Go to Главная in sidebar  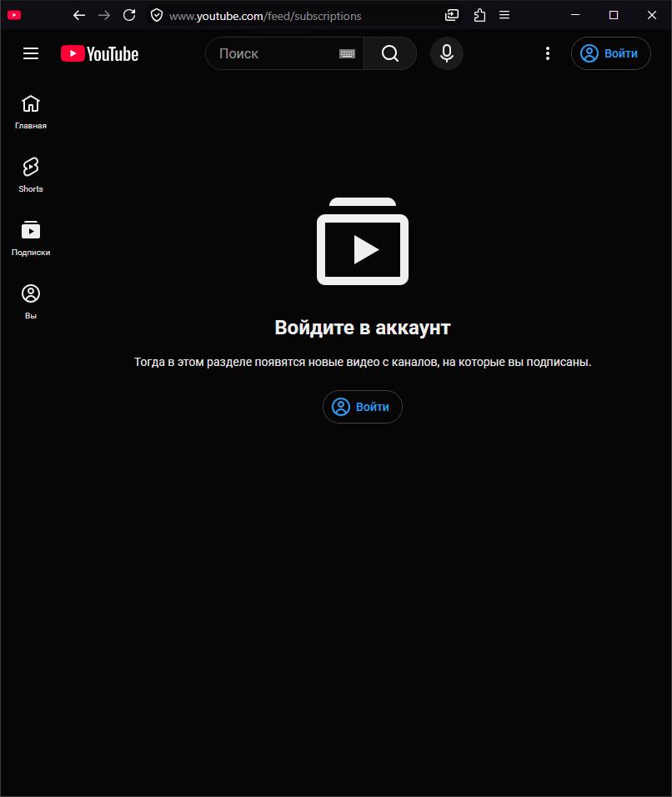pyautogui.click(x=31, y=113)
